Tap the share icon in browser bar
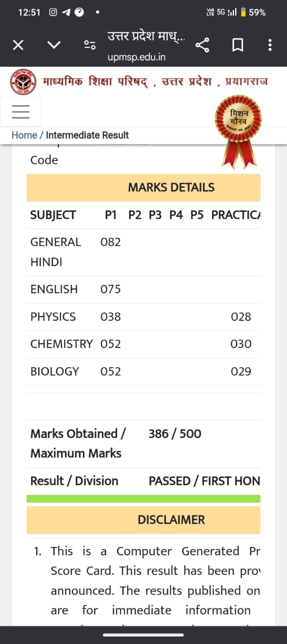Image resolution: width=287 pixels, height=644 pixels. [202, 45]
